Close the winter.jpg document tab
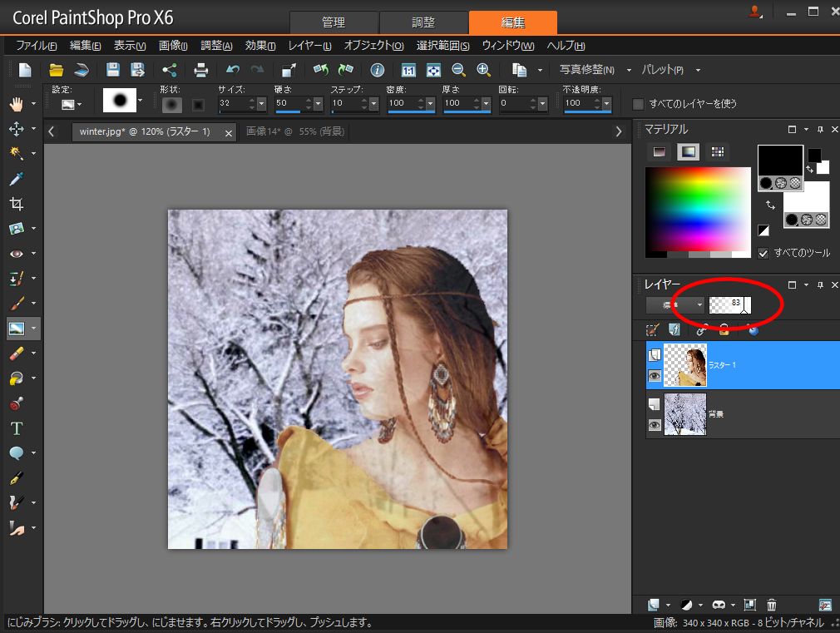This screenshot has width=840, height=633. (229, 133)
